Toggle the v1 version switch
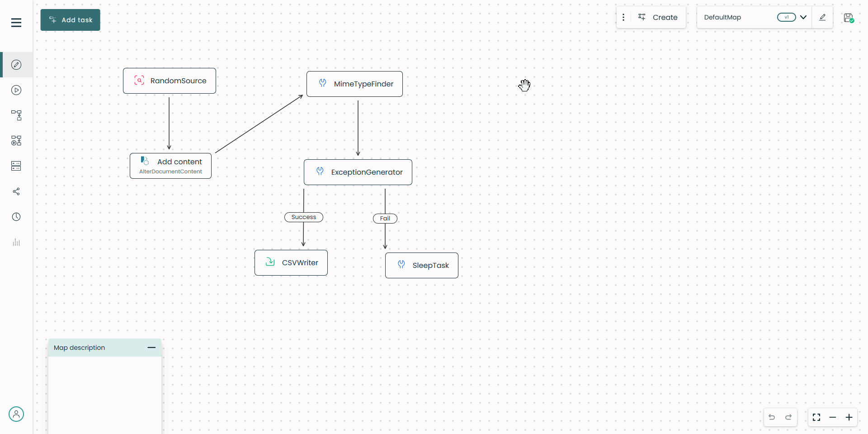This screenshot has height=434, width=868. coord(786,17)
